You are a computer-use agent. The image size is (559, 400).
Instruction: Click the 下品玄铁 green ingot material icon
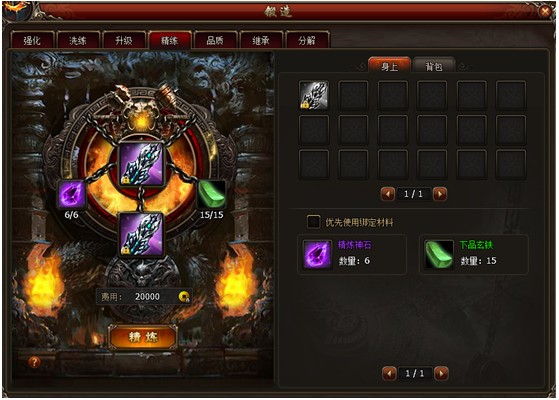click(439, 254)
